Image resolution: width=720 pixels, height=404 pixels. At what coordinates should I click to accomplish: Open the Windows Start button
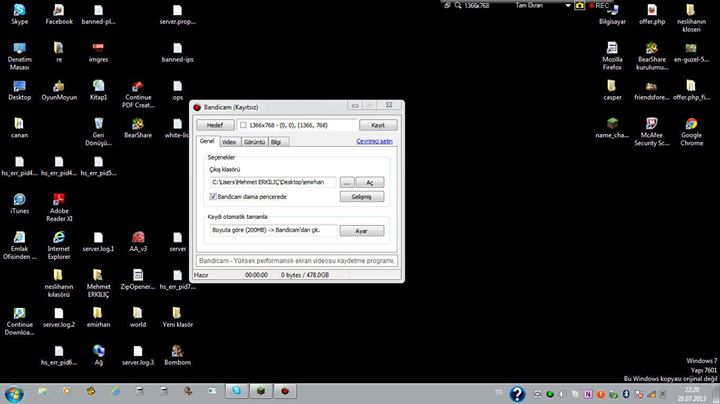(14, 394)
